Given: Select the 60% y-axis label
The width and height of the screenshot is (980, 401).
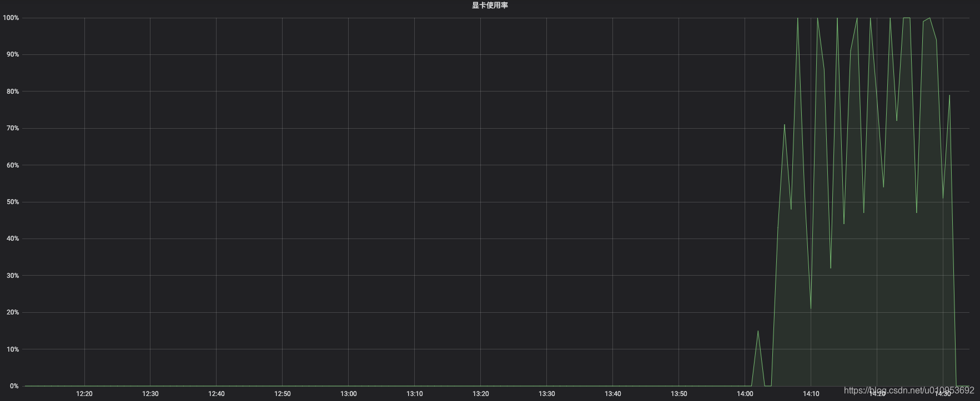Looking at the screenshot, I should pos(12,165).
